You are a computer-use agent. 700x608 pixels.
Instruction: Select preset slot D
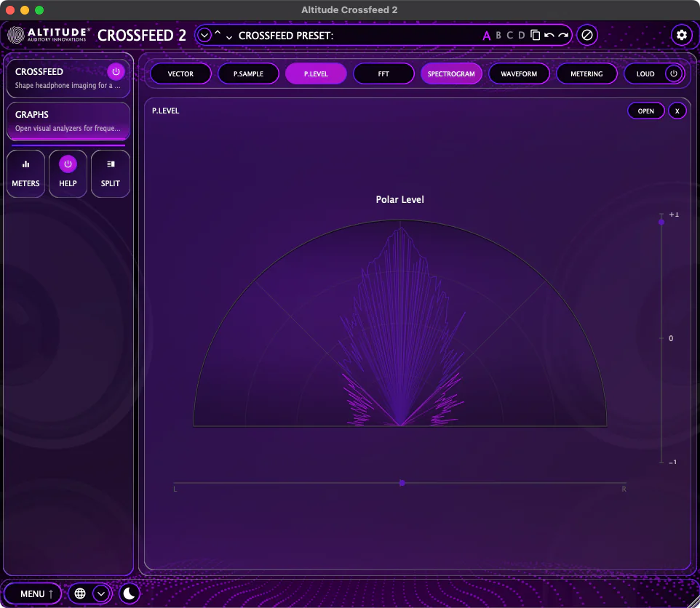[x=521, y=35]
